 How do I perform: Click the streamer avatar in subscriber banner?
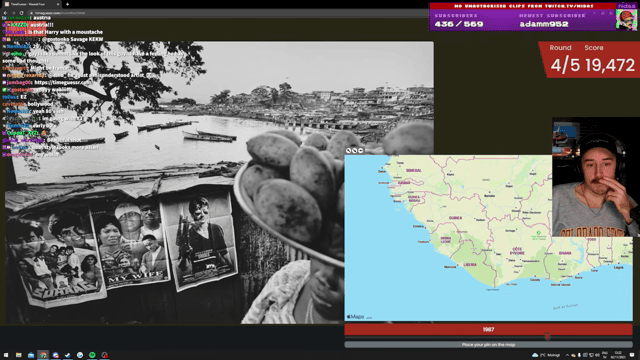[x=626, y=19]
